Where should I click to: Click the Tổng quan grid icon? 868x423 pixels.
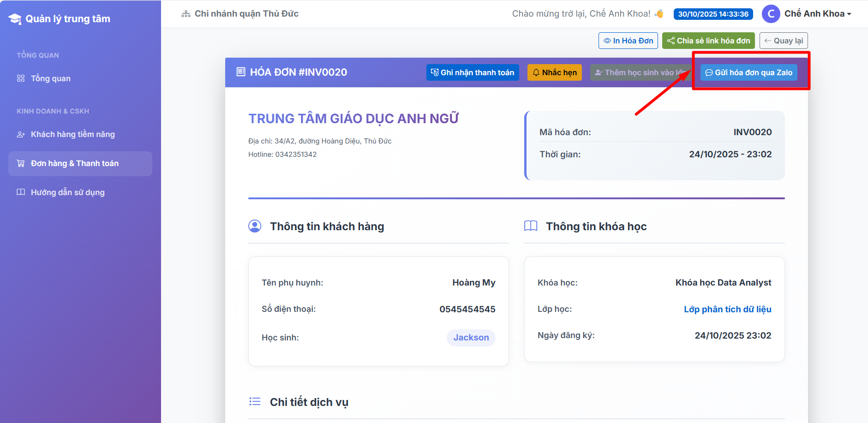[21, 78]
